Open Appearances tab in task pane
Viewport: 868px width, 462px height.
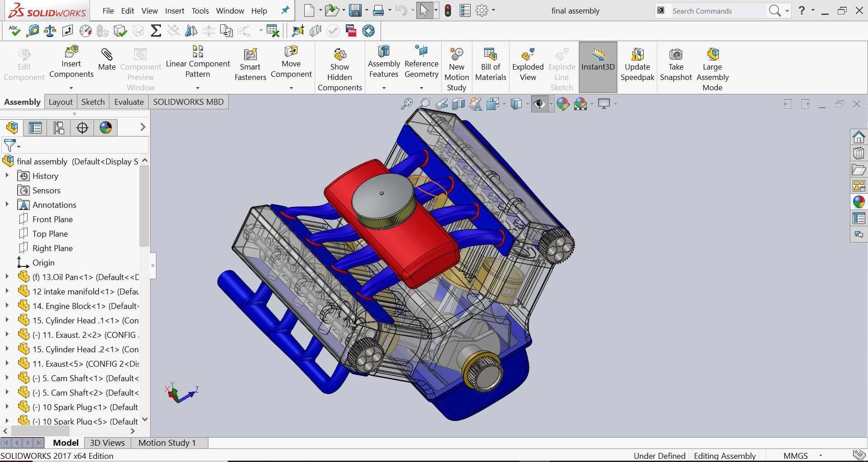(x=859, y=202)
